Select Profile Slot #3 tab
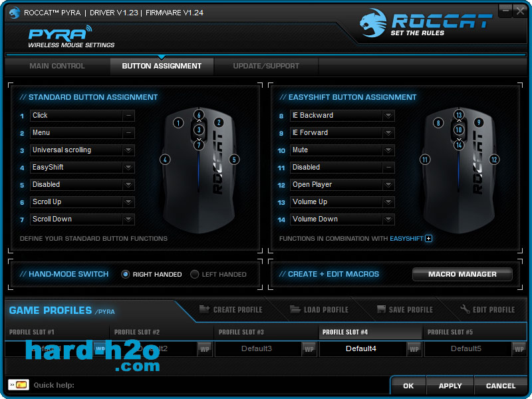 (266, 332)
